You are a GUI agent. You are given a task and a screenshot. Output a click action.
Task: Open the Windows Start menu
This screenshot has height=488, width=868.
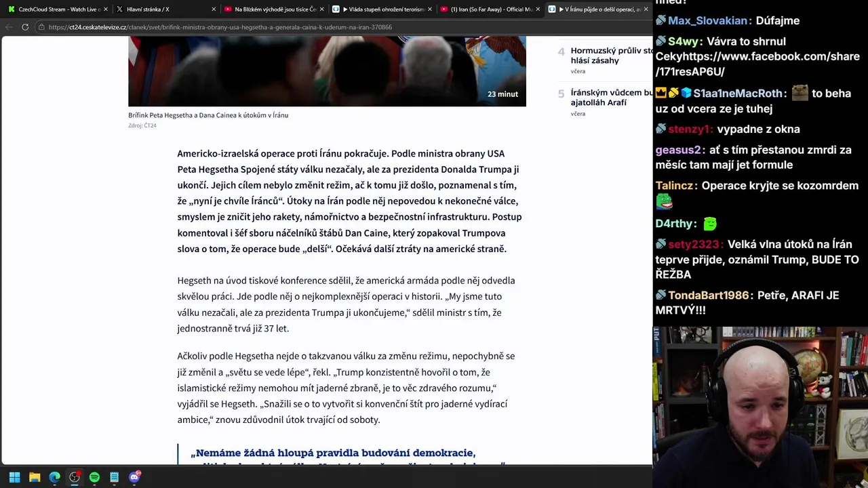[x=14, y=477]
